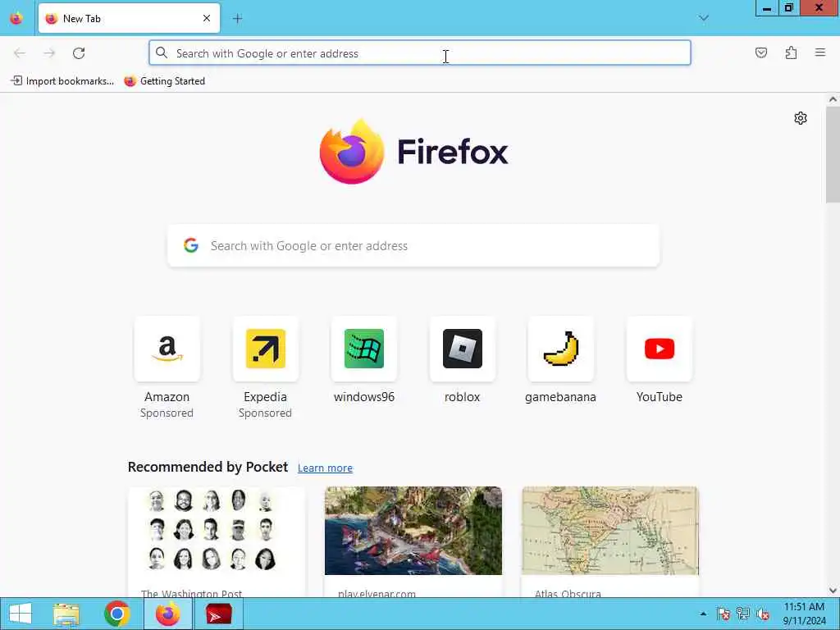Screen dimensions: 840x630
Task: Click the network tray icon
Action: (x=743, y=614)
